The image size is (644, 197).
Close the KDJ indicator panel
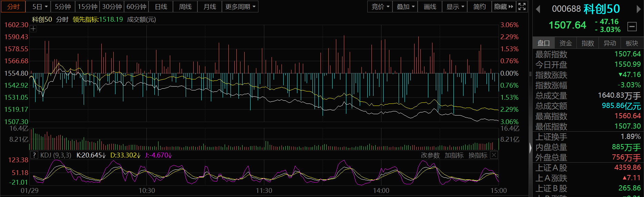point(494,155)
